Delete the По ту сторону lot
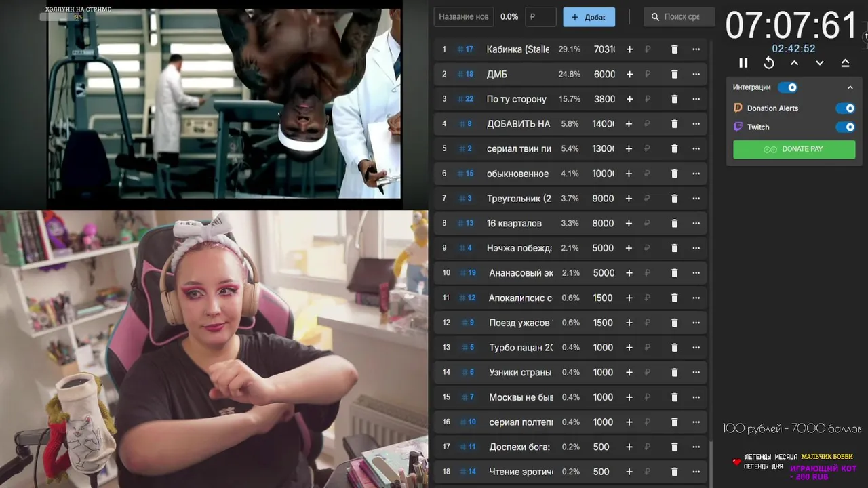The image size is (868, 488). (x=674, y=99)
